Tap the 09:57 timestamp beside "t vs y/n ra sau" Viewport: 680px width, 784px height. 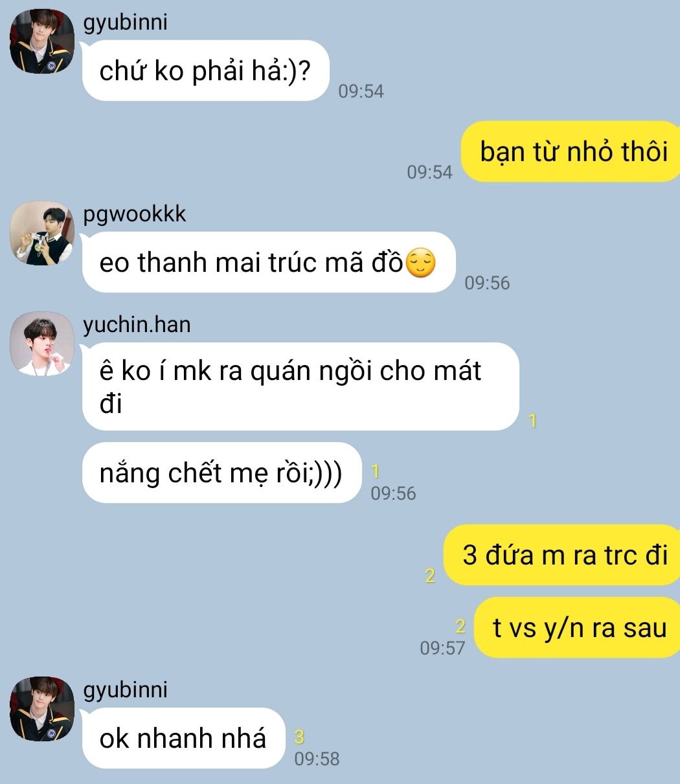click(442, 647)
